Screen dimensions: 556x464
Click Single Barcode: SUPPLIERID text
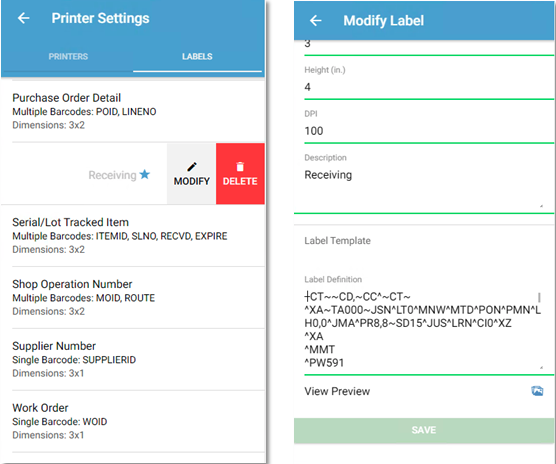pyautogui.click(x=74, y=360)
